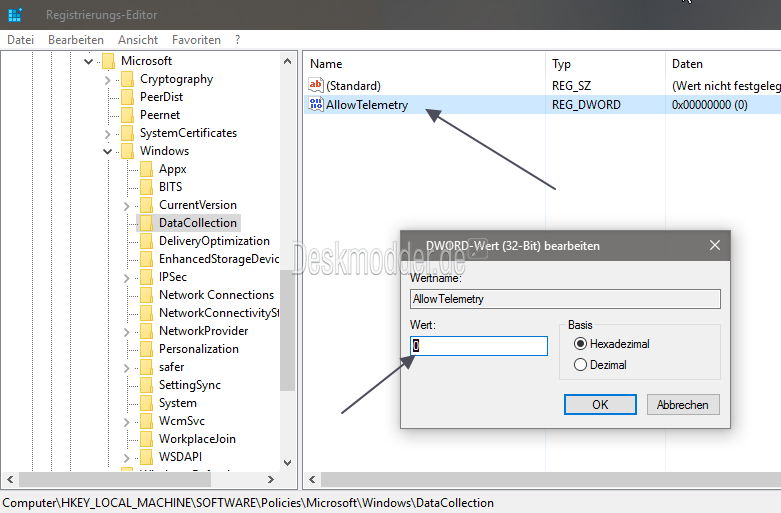Open the Bearbeiten menu
The image size is (781, 513).
point(76,40)
